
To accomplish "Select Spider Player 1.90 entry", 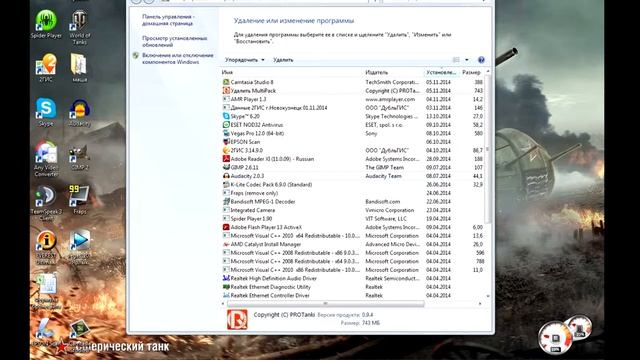I will [353, 219].
